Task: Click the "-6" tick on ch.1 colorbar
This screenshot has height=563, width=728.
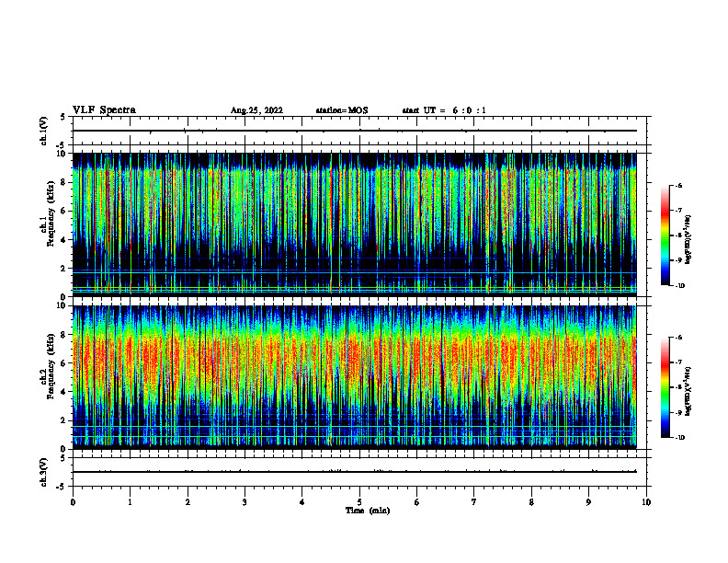Action: click(677, 185)
